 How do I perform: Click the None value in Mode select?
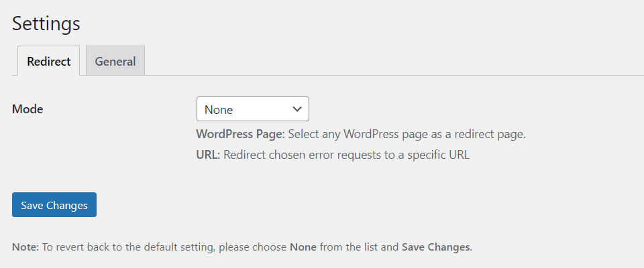[x=219, y=109]
